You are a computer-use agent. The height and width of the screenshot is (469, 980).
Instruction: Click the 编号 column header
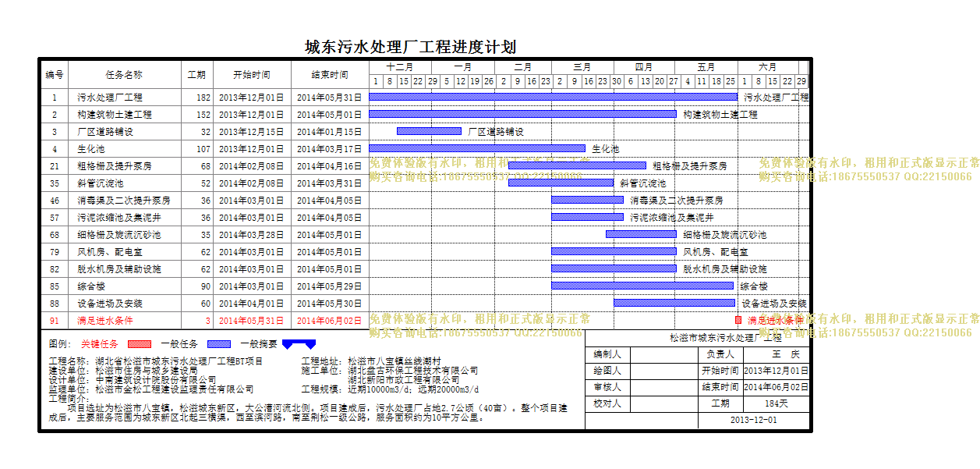[55, 75]
